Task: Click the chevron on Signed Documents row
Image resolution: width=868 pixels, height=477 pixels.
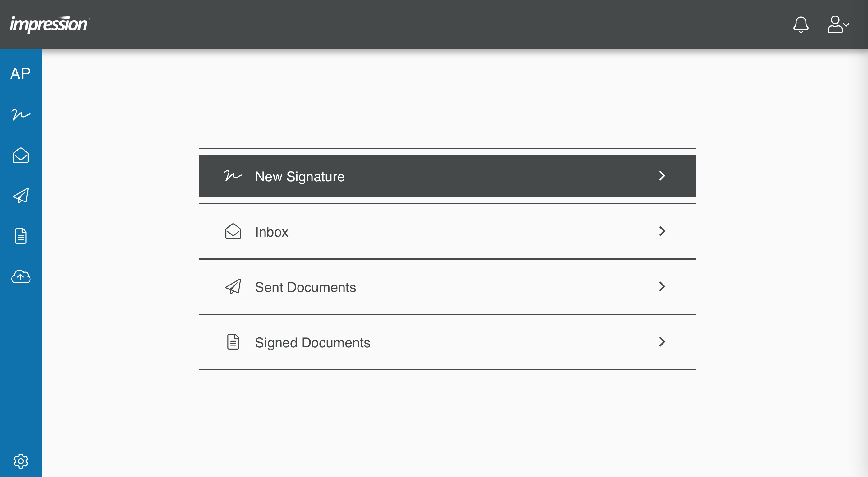Action: 662,341
